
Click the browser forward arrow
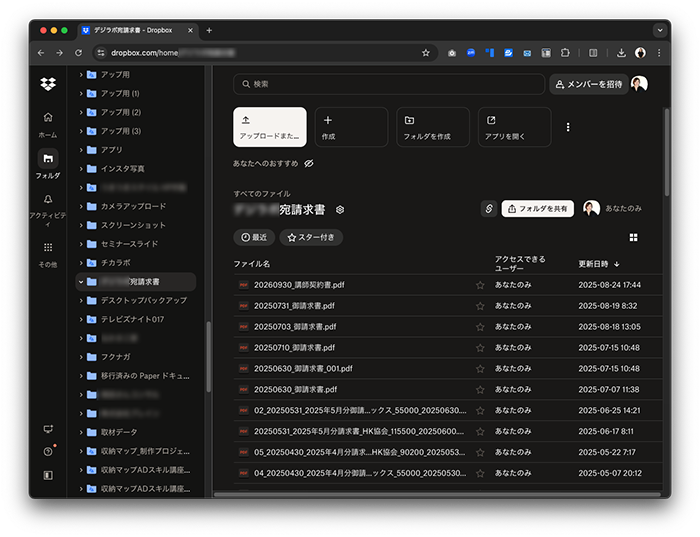coord(59,53)
